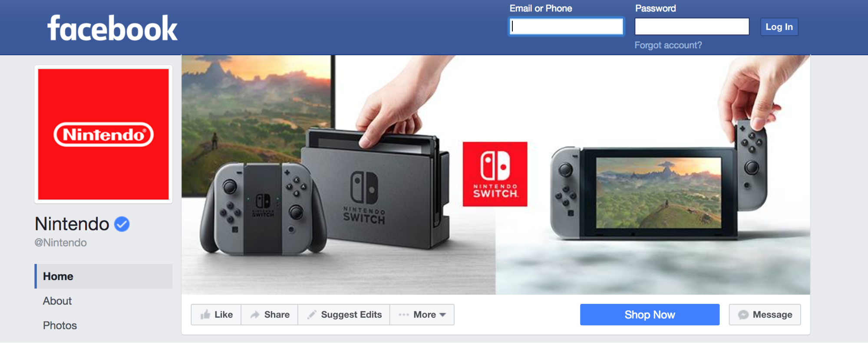Image resolution: width=868 pixels, height=343 pixels.
Task: Open the About section
Action: click(x=57, y=301)
